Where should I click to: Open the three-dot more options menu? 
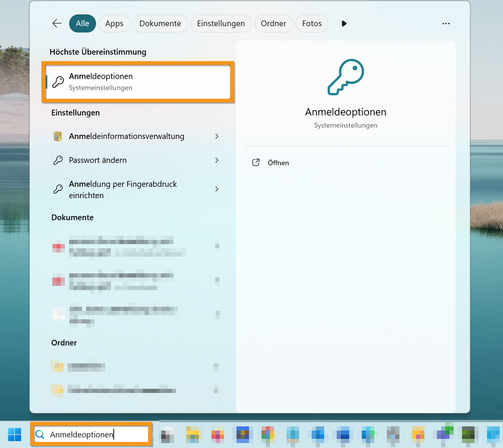click(446, 23)
